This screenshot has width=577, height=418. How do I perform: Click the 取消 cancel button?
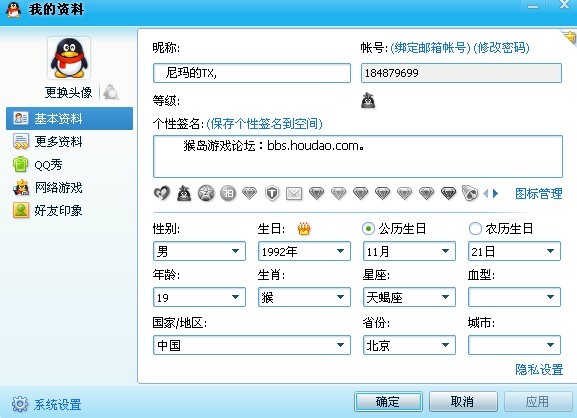tap(463, 402)
